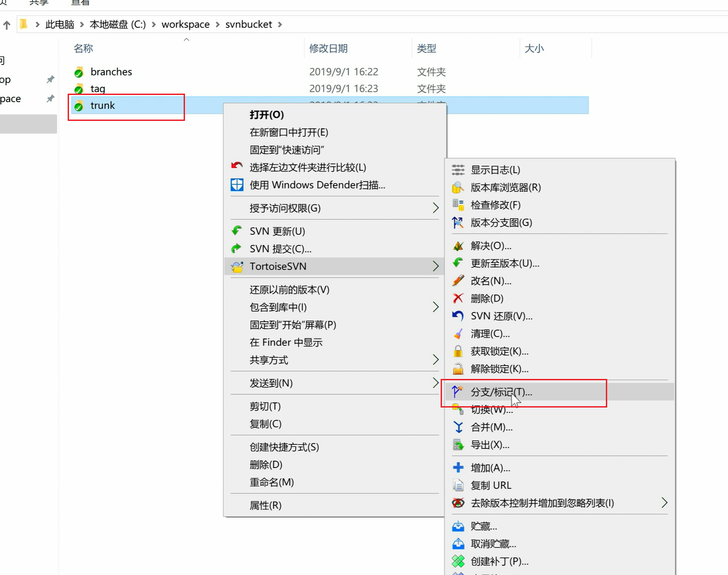Image resolution: width=728 pixels, height=575 pixels.
Task: Click the address bar folder icon
Action: pyautogui.click(x=24, y=24)
